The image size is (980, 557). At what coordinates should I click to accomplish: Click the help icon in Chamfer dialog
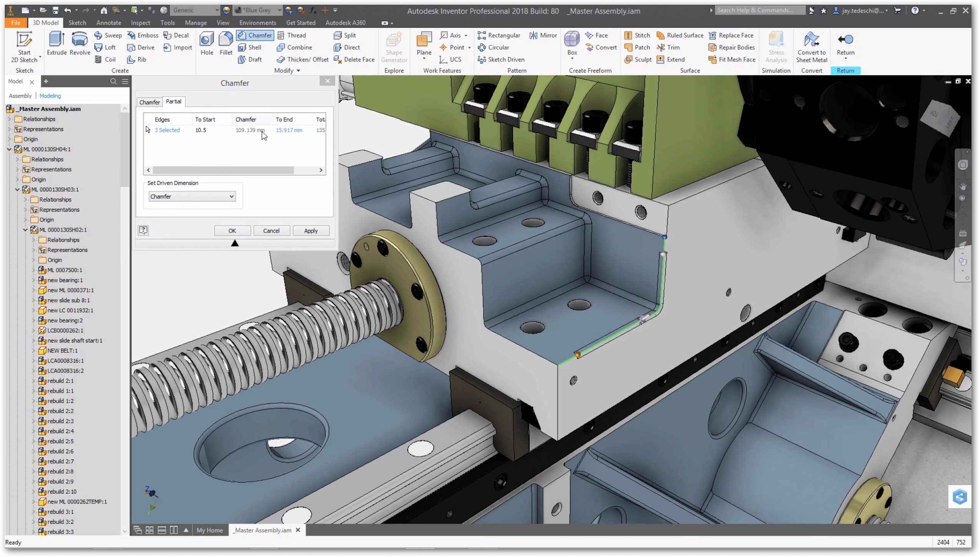point(143,230)
